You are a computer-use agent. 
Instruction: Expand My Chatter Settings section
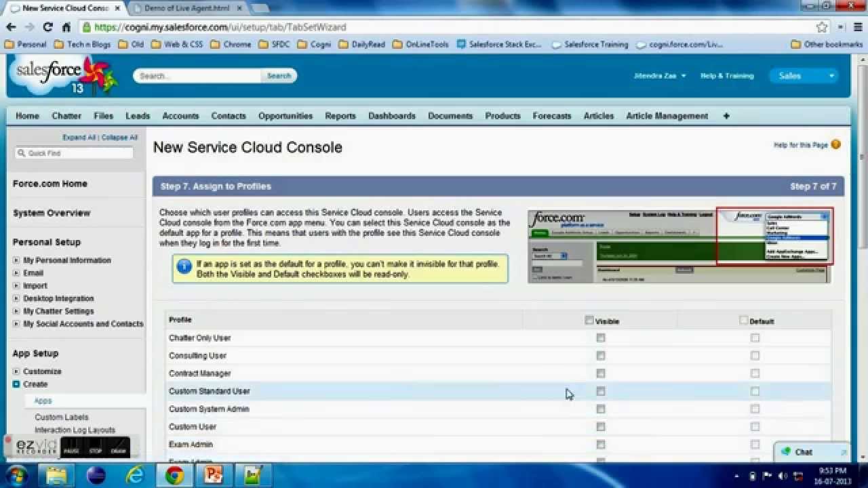point(16,311)
